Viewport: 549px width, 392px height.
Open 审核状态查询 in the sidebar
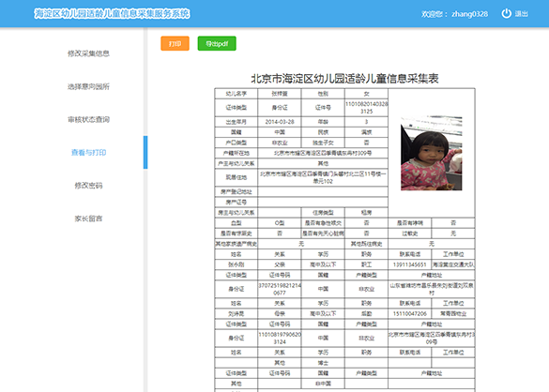[88, 119]
